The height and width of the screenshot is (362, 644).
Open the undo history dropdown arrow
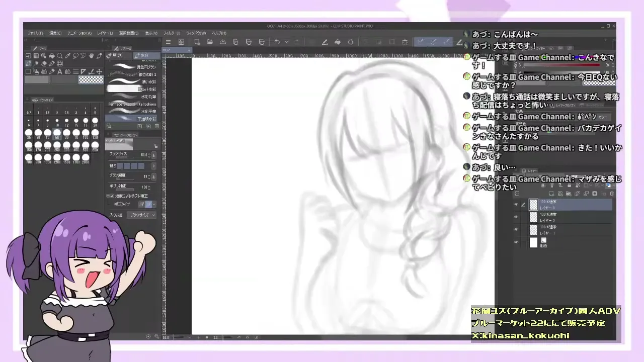pos(287,42)
